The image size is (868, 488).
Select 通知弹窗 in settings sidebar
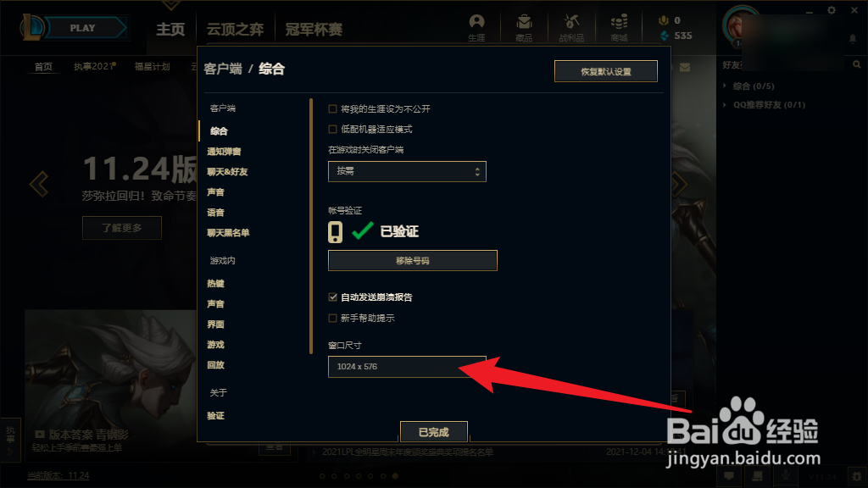224,152
